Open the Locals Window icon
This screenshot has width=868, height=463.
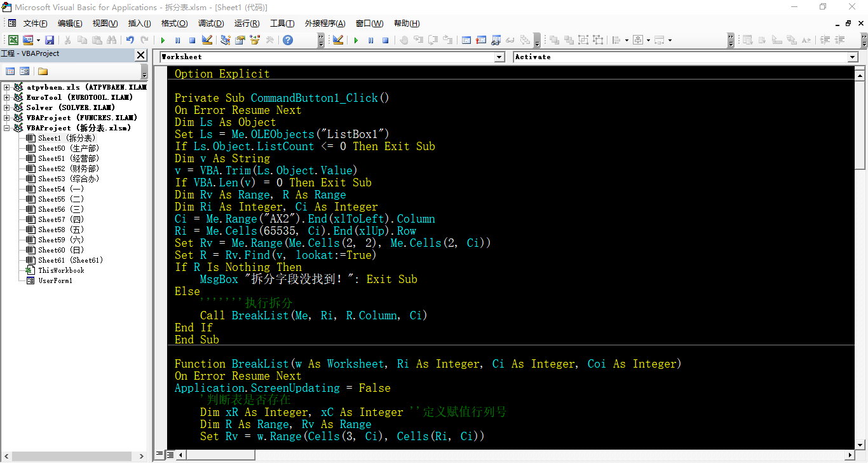[466, 40]
